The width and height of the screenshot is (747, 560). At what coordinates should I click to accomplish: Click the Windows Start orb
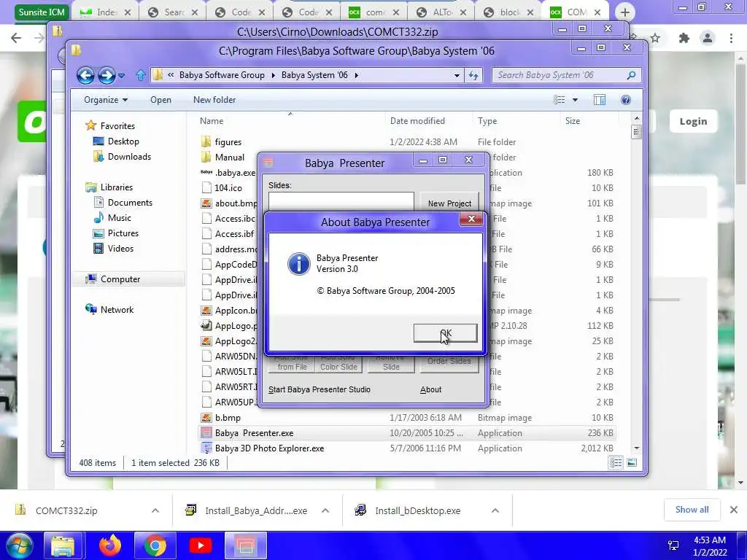19,545
